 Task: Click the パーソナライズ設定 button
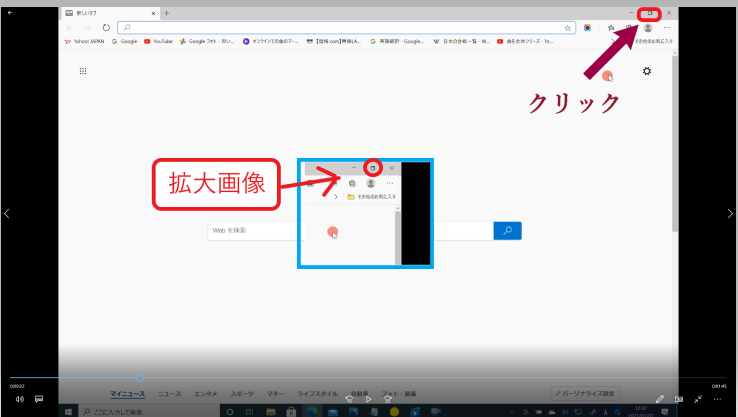click(x=585, y=394)
